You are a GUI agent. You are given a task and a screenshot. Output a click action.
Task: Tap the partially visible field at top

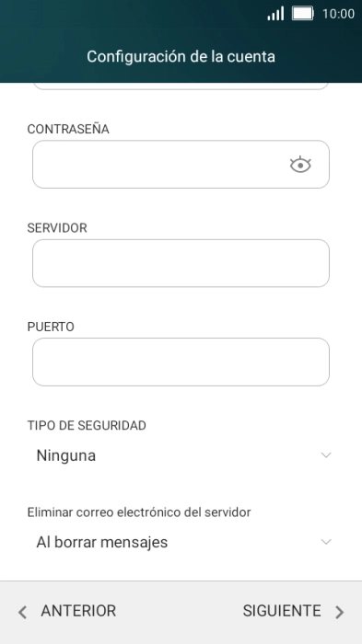coord(181,86)
